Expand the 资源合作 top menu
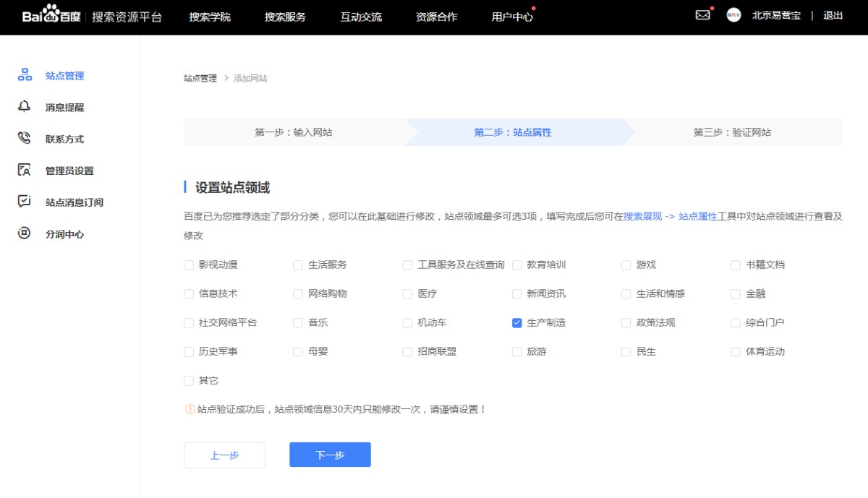The image size is (868, 498). click(436, 17)
